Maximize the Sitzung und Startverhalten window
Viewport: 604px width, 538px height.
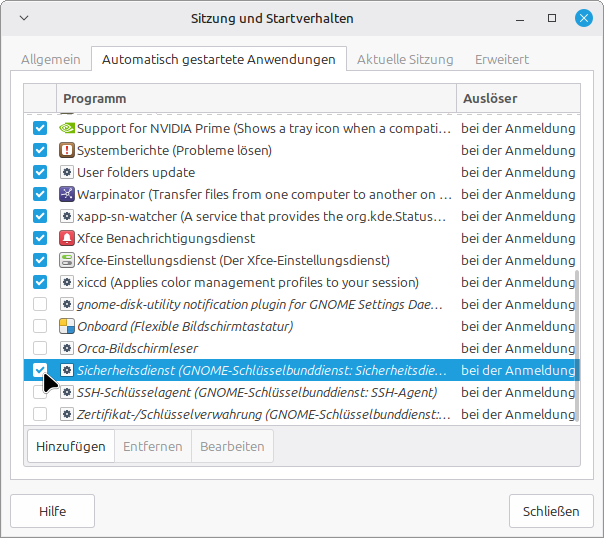click(x=552, y=18)
